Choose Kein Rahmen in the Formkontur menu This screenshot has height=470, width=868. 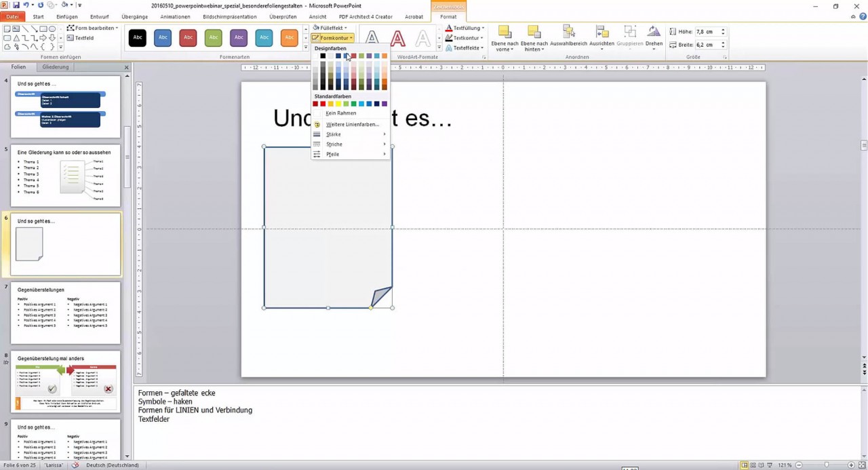coord(340,113)
